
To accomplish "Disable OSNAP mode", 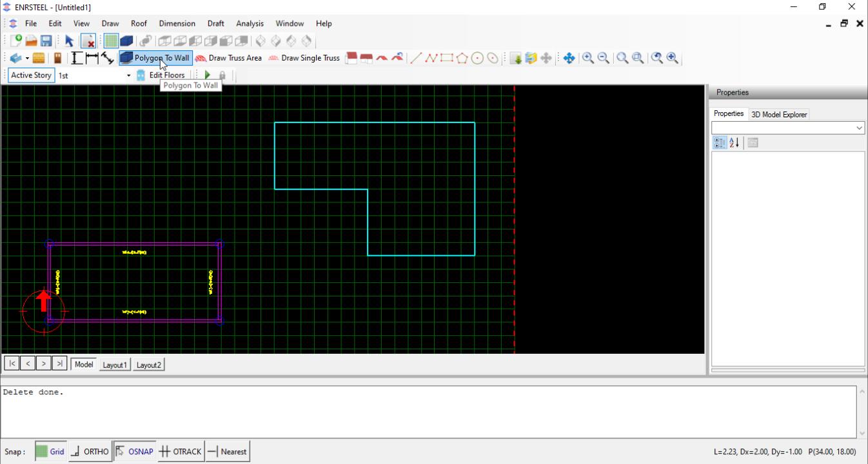I will [135, 452].
